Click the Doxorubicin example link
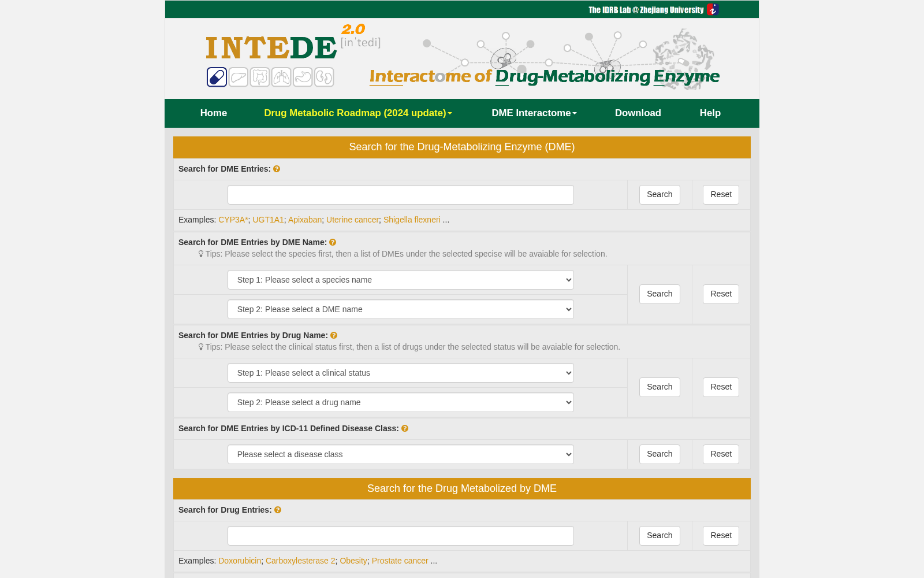Viewport: 924px width, 578px height. (240, 561)
